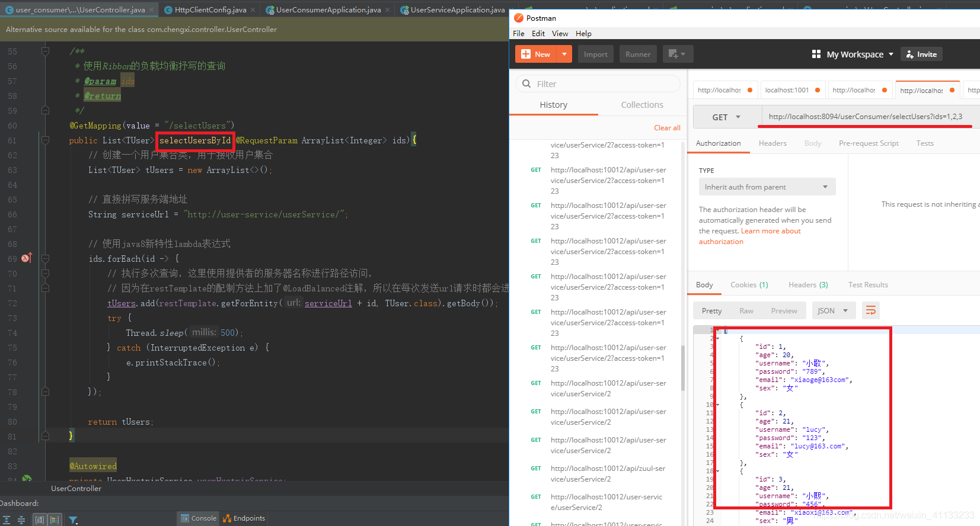Open the localhost:1001 request tab in Postman
Image resolution: width=980 pixels, height=526 pixels.
pyautogui.click(x=791, y=90)
